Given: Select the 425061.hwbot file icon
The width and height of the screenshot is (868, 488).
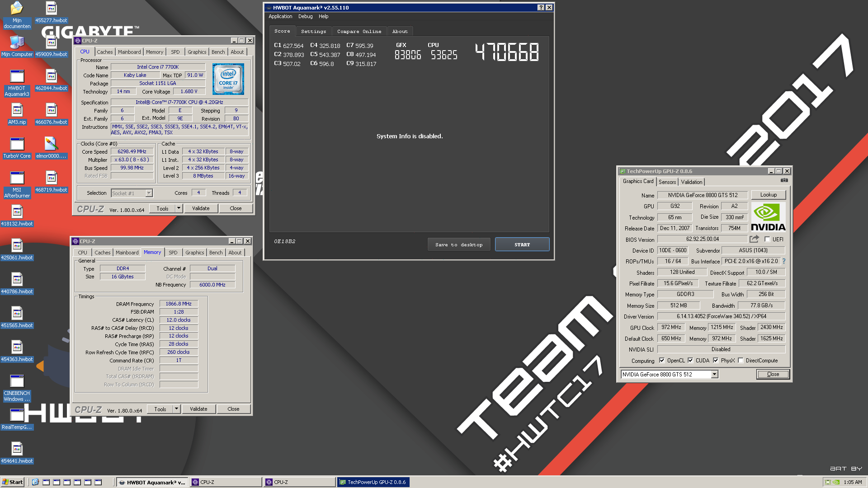Looking at the screenshot, I should click(x=17, y=249).
